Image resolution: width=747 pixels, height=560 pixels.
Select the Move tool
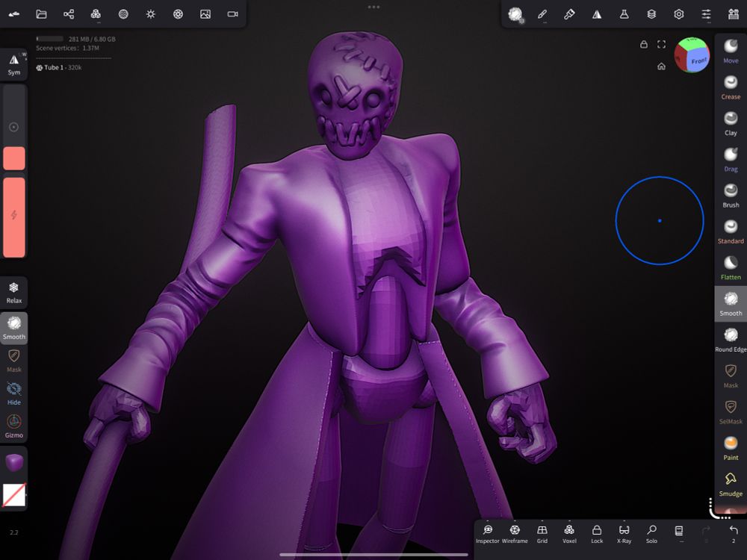coord(731,51)
